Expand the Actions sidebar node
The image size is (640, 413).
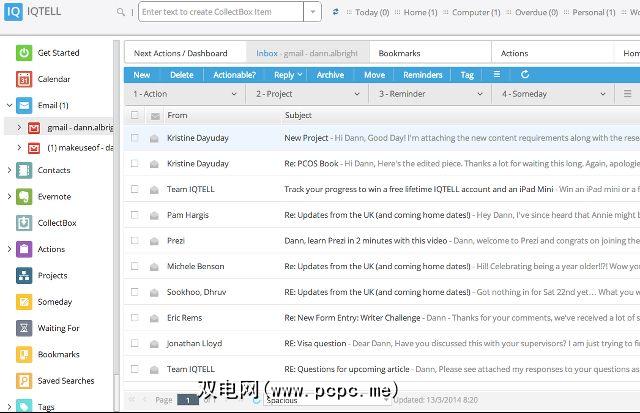(x=9, y=249)
